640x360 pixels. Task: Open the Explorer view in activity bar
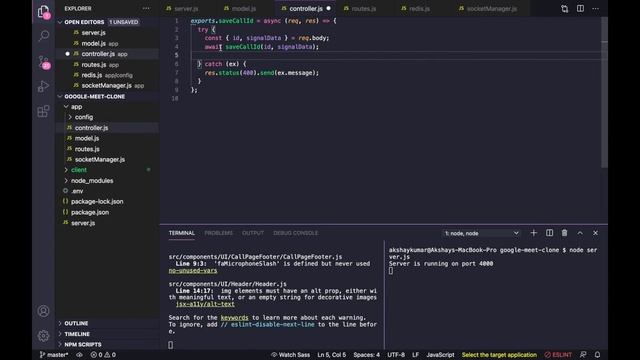(43, 12)
